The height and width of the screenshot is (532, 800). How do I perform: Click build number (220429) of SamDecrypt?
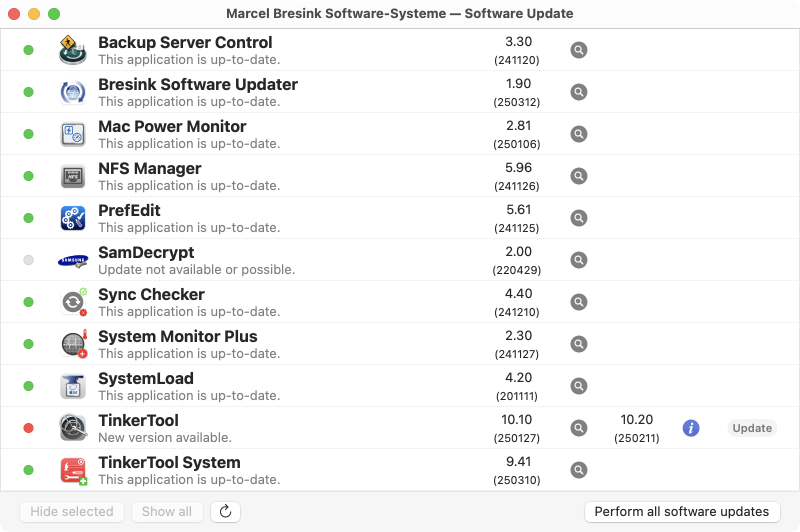(517, 270)
